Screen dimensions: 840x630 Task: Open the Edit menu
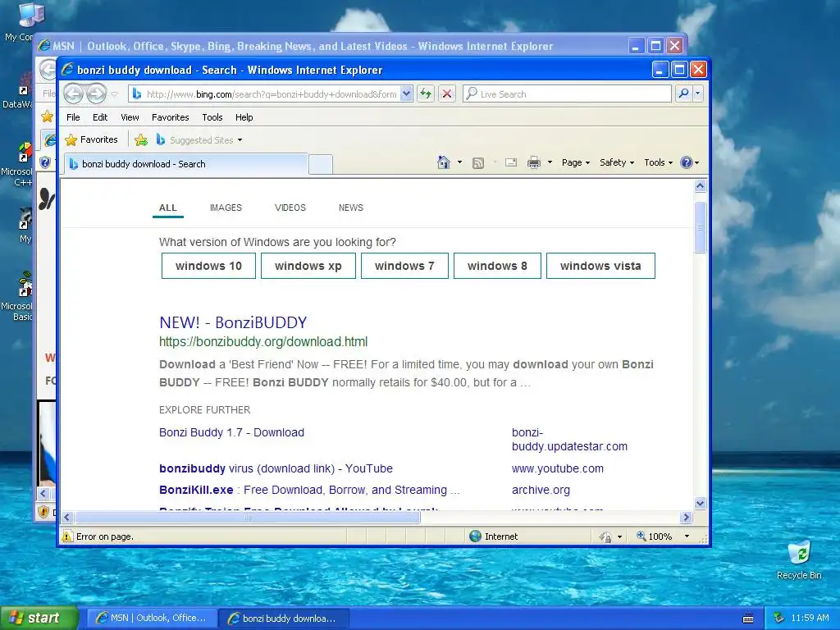[99, 117]
